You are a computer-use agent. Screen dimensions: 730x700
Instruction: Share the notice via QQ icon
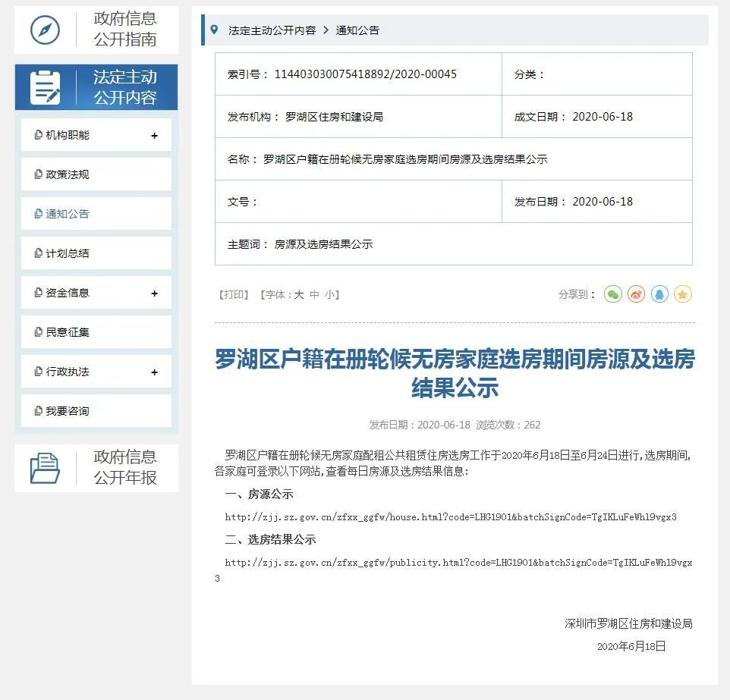pyautogui.click(x=659, y=294)
